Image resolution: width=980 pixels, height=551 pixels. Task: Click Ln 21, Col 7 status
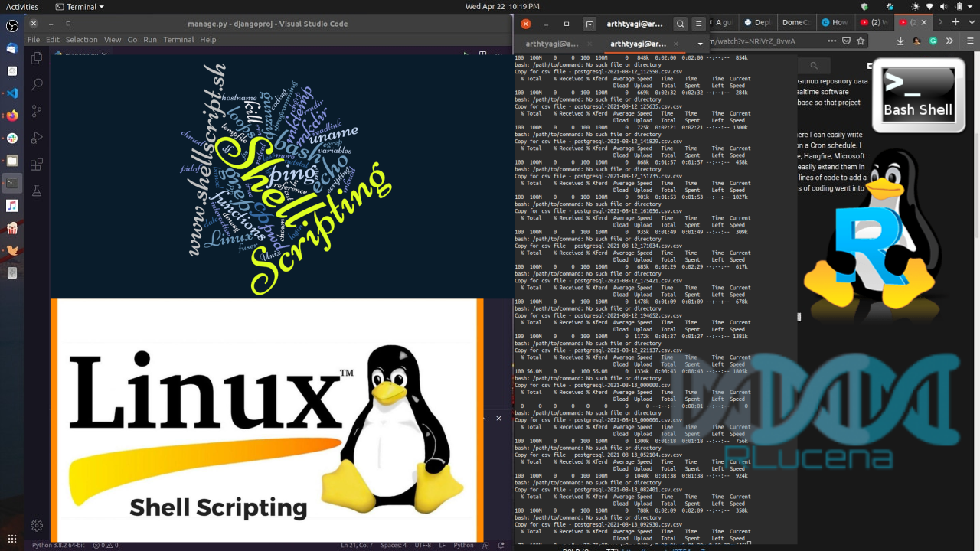tap(357, 545)
